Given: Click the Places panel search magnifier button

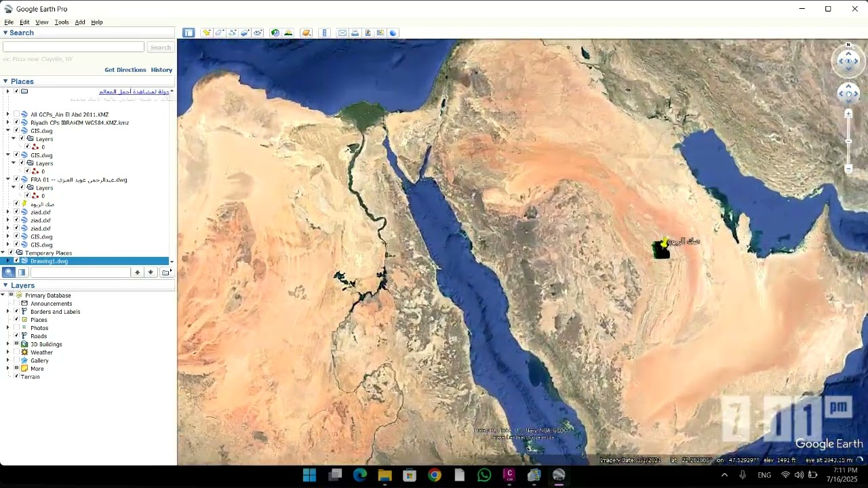Looking at the screenshot, I should pos(9,272).
